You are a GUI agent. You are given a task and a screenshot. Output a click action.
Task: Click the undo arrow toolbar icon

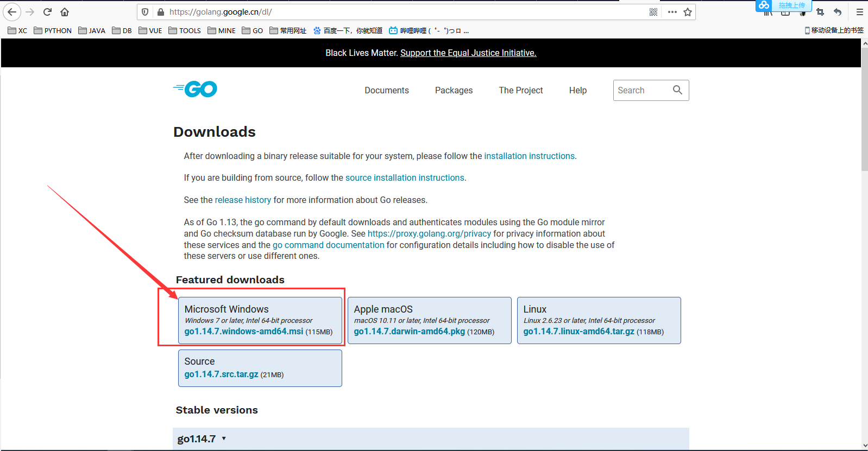(x=838, y=12)
